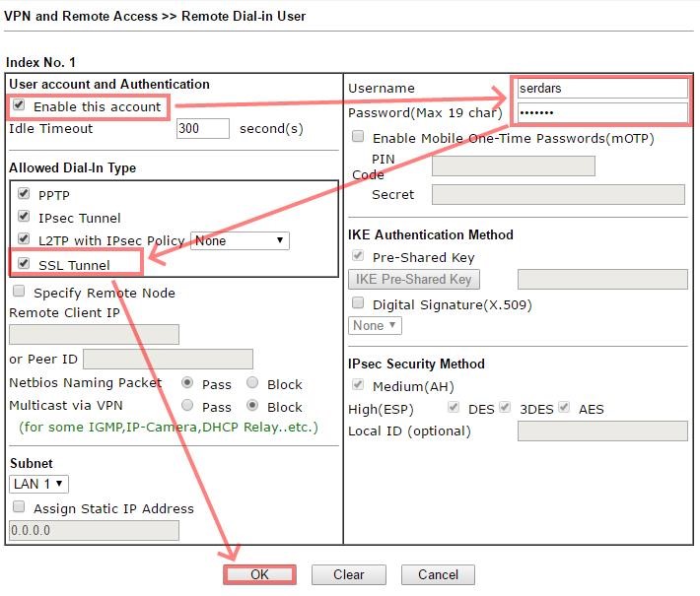
Task: Focus the Password input field
Action: point(601,112)
